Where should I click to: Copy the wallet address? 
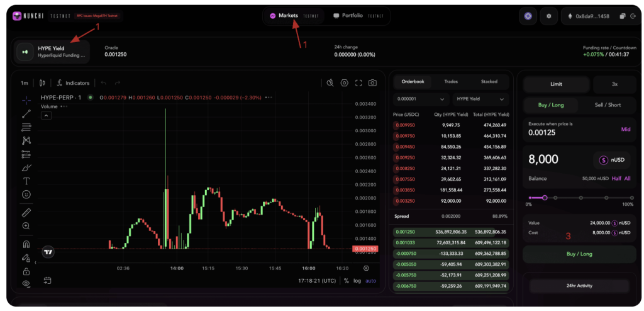pyautogui.click(x=622, y=16)
